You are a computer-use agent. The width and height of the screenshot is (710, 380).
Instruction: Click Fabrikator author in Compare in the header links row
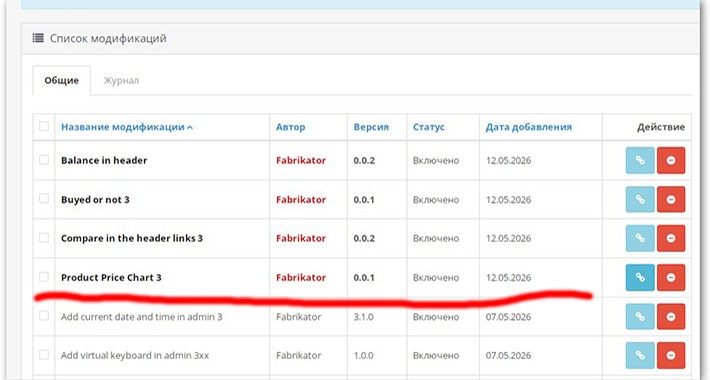[x=301, y=238]
